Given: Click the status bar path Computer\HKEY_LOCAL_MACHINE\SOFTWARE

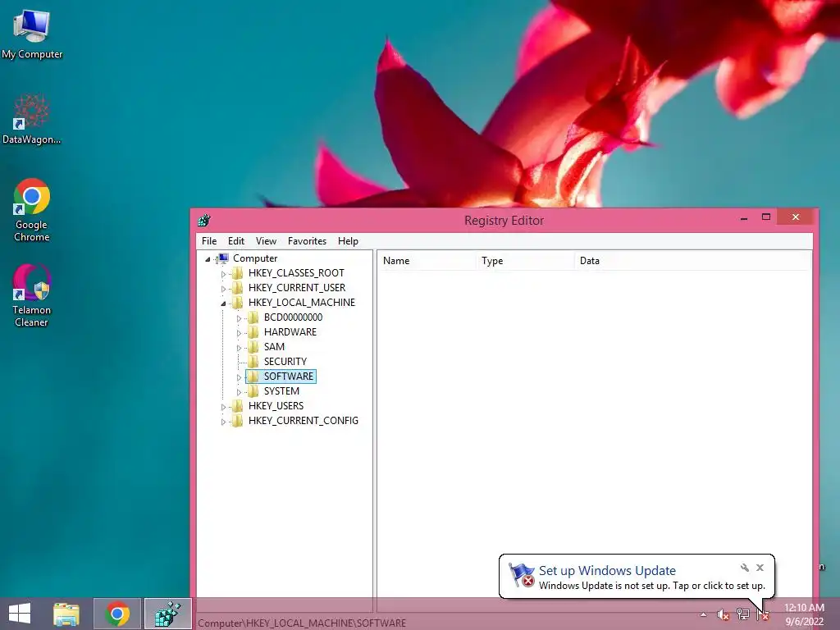Looking at the screenshot, I should (302, 623).
